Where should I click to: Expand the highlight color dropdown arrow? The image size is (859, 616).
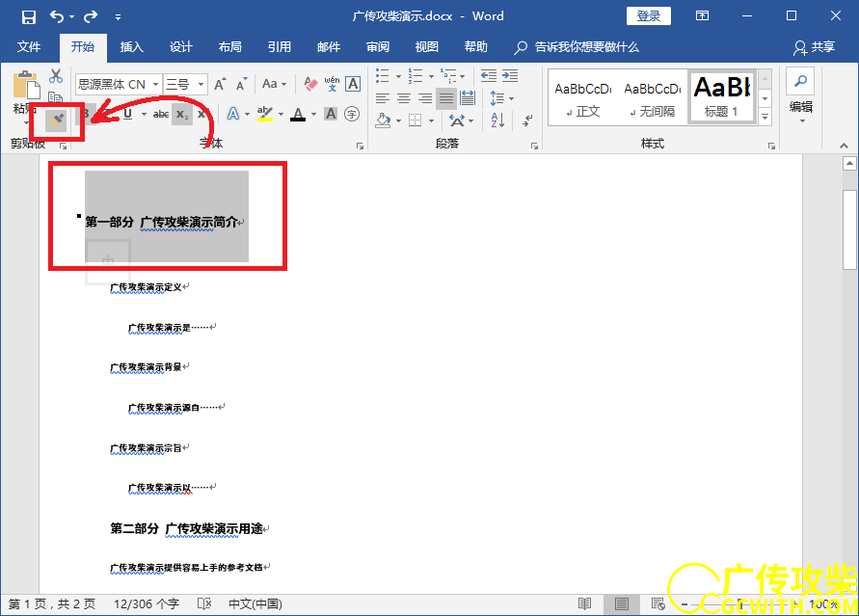tap(282, 114)
